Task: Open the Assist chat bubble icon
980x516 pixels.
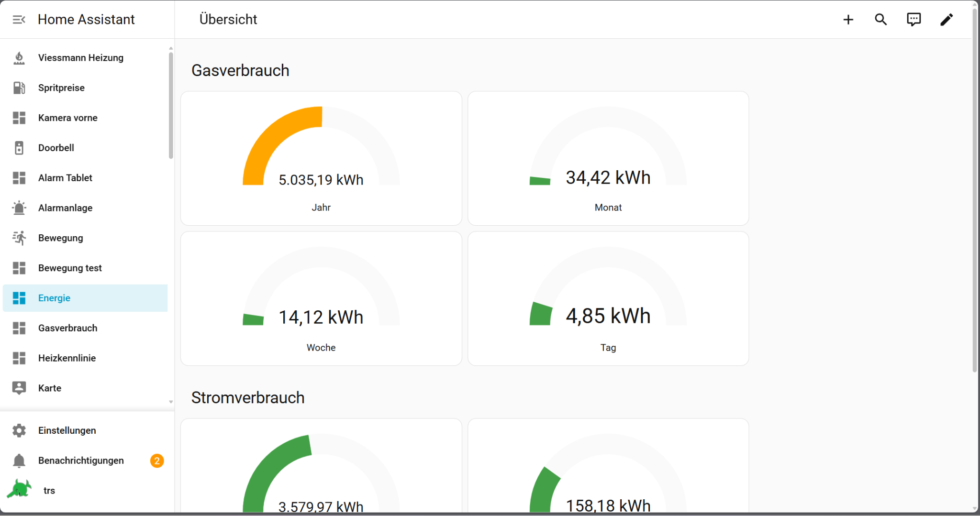Action: tap(913, 20)
